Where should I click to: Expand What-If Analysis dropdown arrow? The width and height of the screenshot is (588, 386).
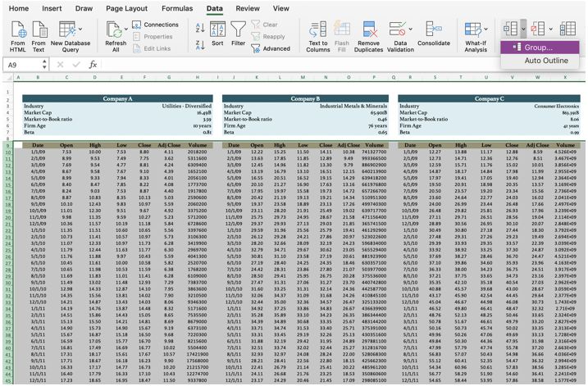(486, 29)
